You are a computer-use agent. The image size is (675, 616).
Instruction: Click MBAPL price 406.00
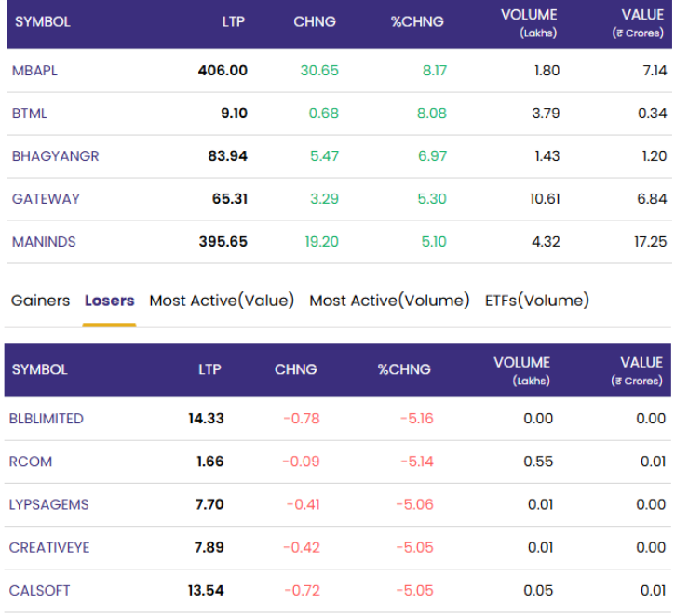pyautogui.click(x=223, y=71)
